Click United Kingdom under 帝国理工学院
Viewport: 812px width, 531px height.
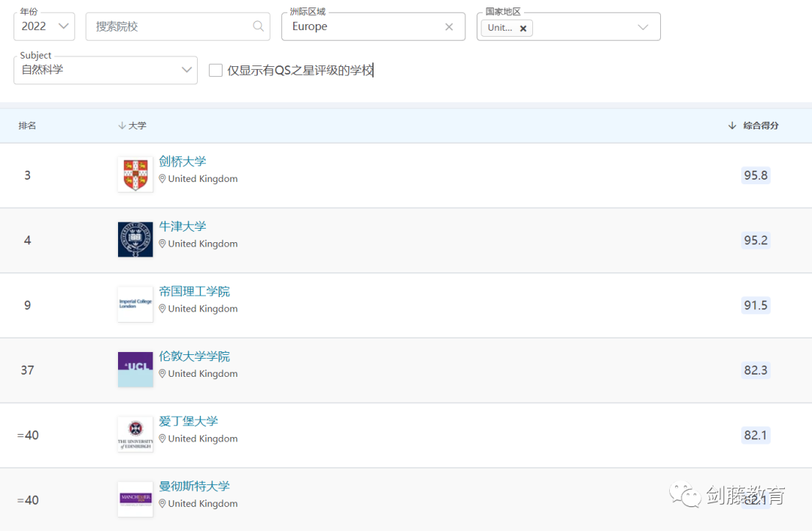click(x=203, y=309)
